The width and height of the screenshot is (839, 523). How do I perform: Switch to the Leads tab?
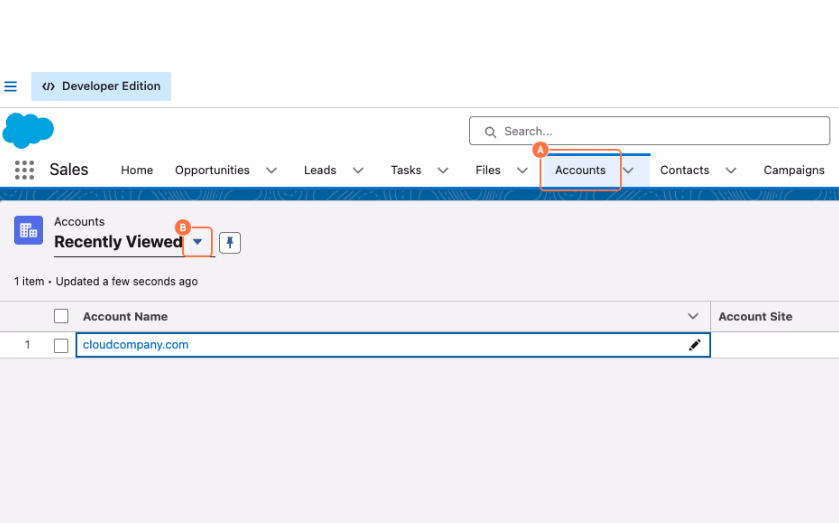pyautogui.click(x=320, y=170)
